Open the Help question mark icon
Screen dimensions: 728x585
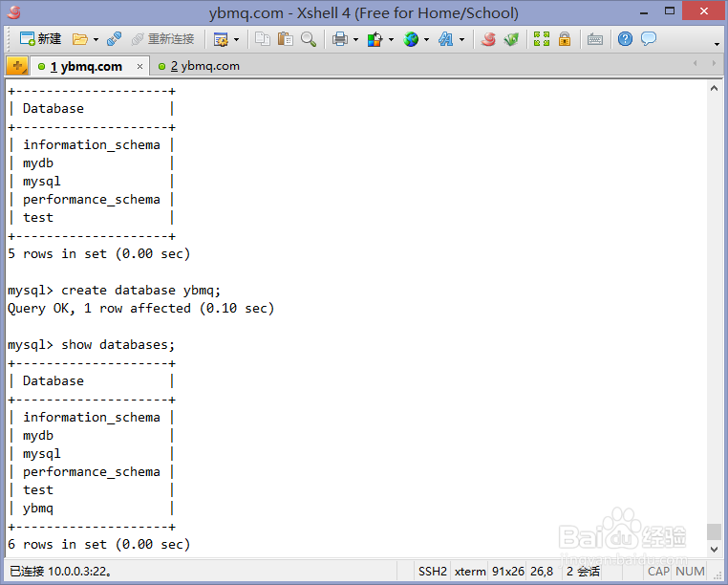coord(626,39)
